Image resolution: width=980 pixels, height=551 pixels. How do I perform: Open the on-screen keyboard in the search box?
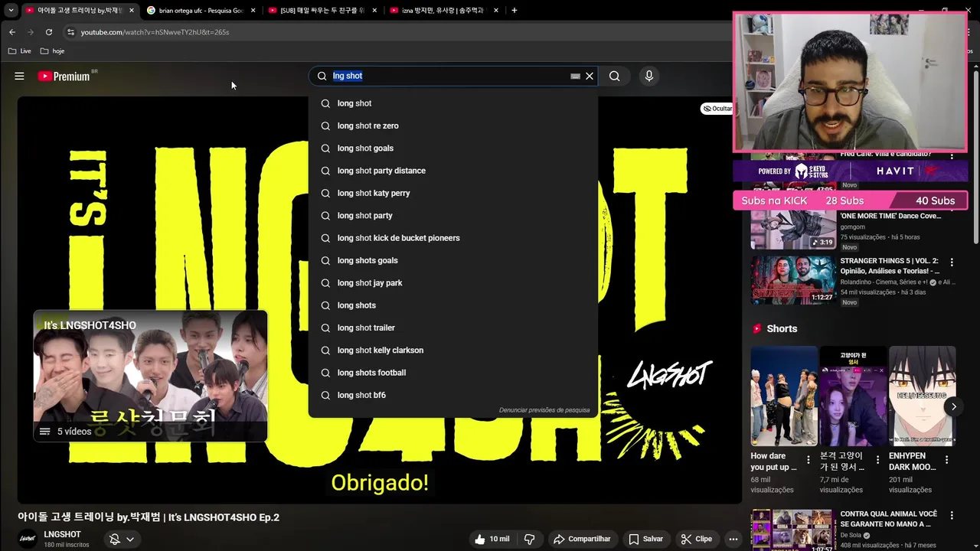pyautogui.click(x=575, y=76)
